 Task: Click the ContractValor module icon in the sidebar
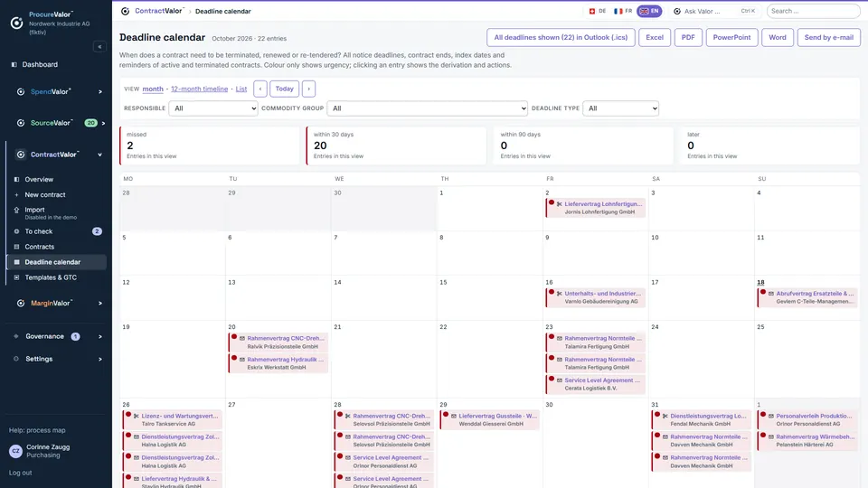click(21, 155)
